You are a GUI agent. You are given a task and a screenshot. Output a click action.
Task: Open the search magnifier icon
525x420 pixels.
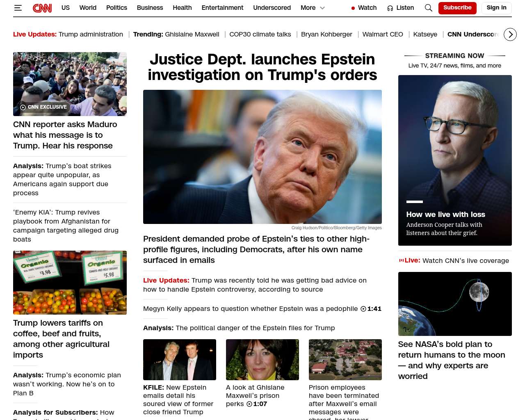428,8
